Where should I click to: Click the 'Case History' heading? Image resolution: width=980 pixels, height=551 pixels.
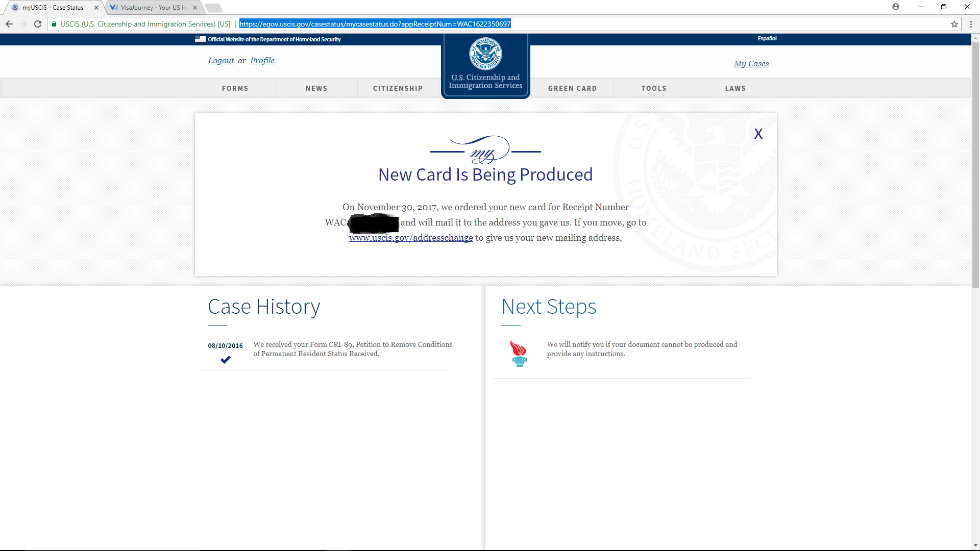pos(264,307)
